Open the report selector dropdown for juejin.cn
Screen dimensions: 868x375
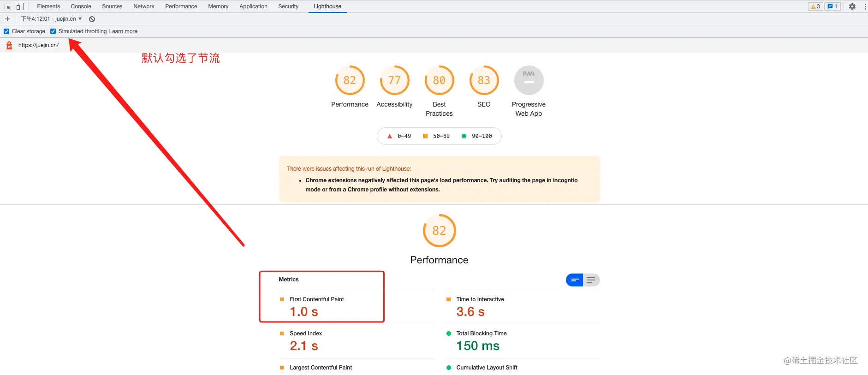tap(51, 19)
